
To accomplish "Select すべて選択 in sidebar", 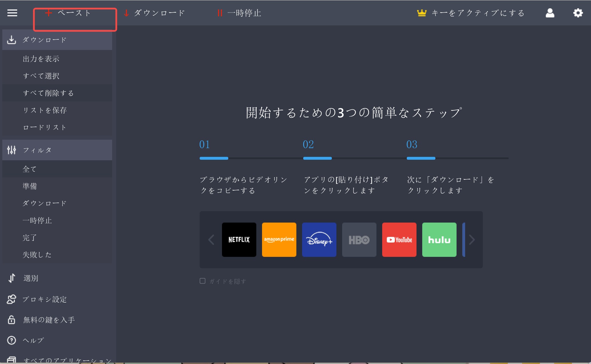I will [x=57, y=76].
